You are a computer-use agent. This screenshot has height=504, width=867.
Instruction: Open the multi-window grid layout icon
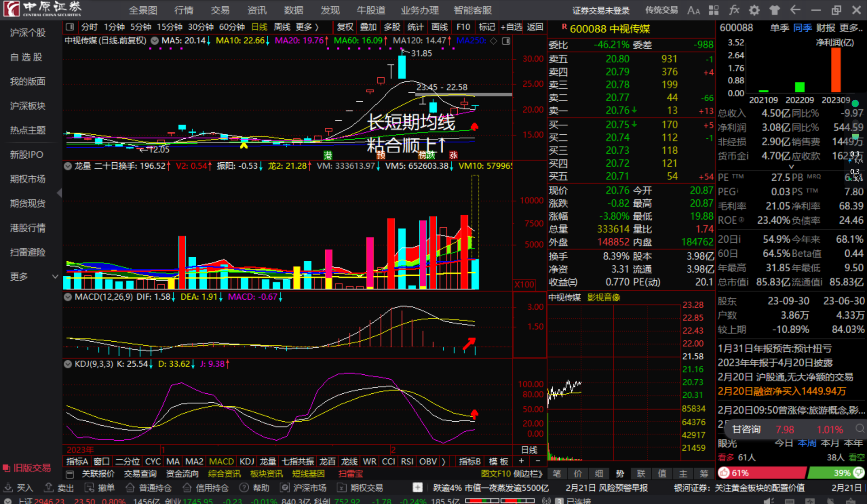click(x=714, y=10)
